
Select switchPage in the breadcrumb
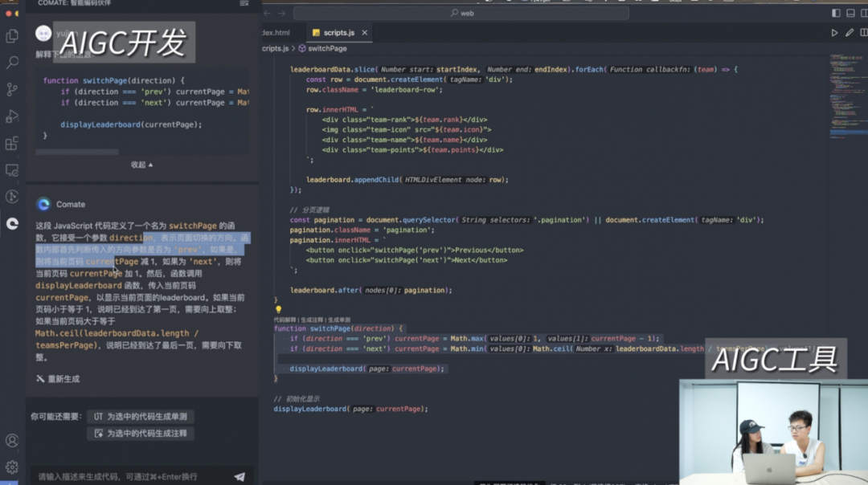pyautogui.click(x=326, y=48)
